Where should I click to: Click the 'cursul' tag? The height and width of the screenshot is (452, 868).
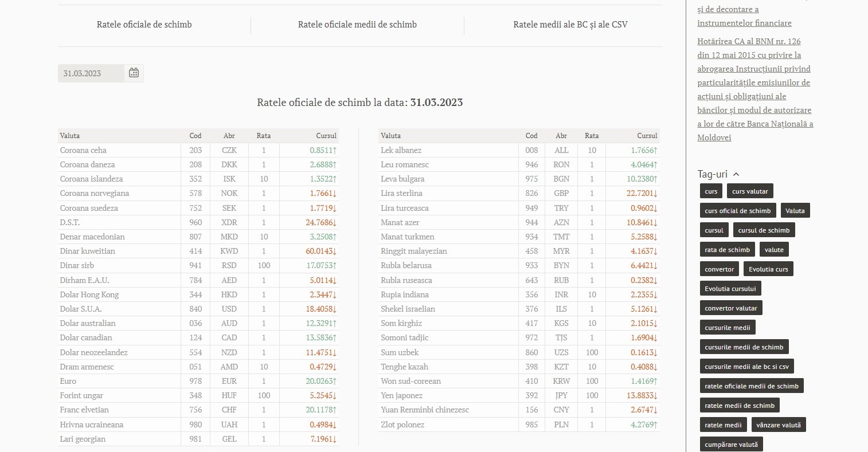(x=714, y=230)
